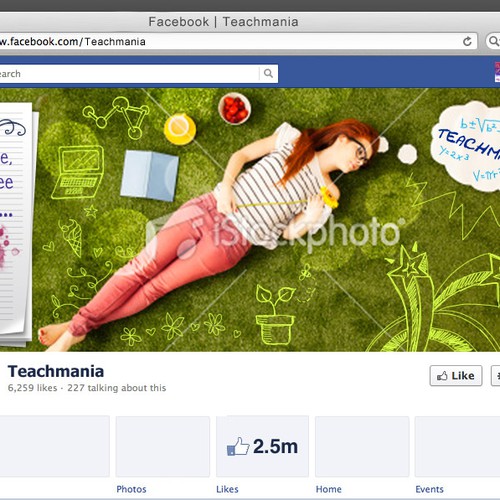Click the 6,259 likes count text
The image size is (500, 500).
(32, 388)
